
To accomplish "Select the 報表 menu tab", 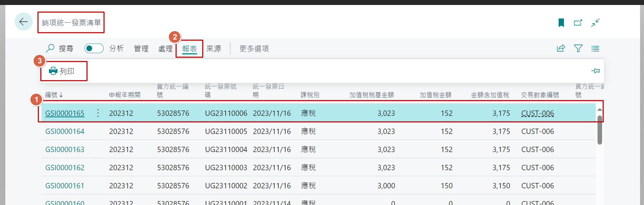I will pos(190,49).
